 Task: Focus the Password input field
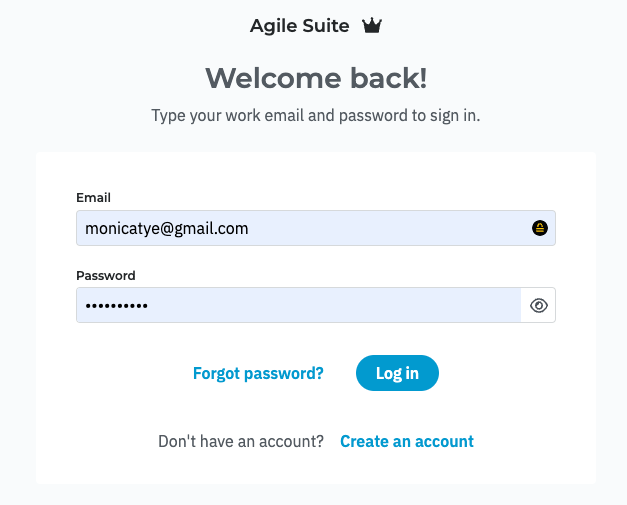(x=299, y=305)
